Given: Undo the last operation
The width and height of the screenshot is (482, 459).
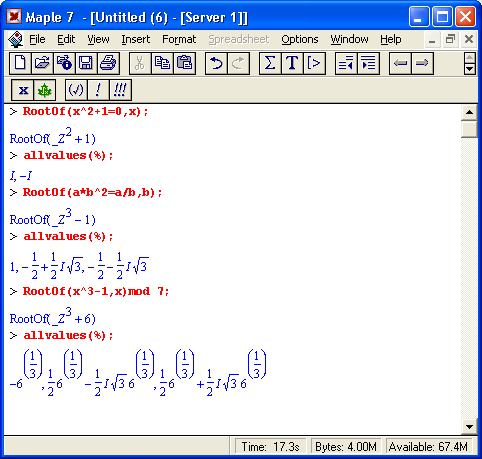Looking at the screenshot, I should [216, 63].
